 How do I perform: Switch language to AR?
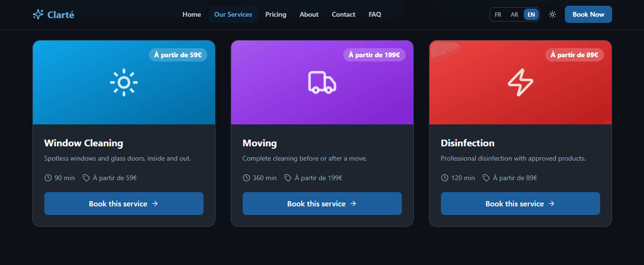click(514, 14)
